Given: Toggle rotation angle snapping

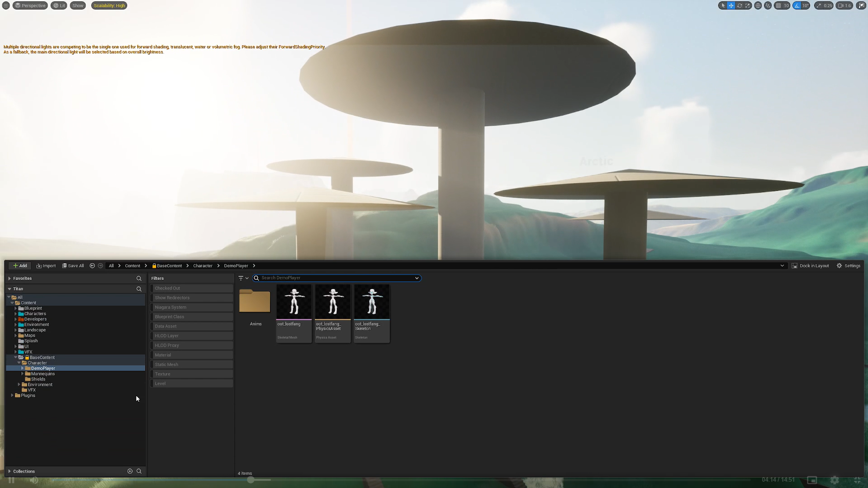Looking at the screenshot, I should pyautogui.click(x=797, y=6).
